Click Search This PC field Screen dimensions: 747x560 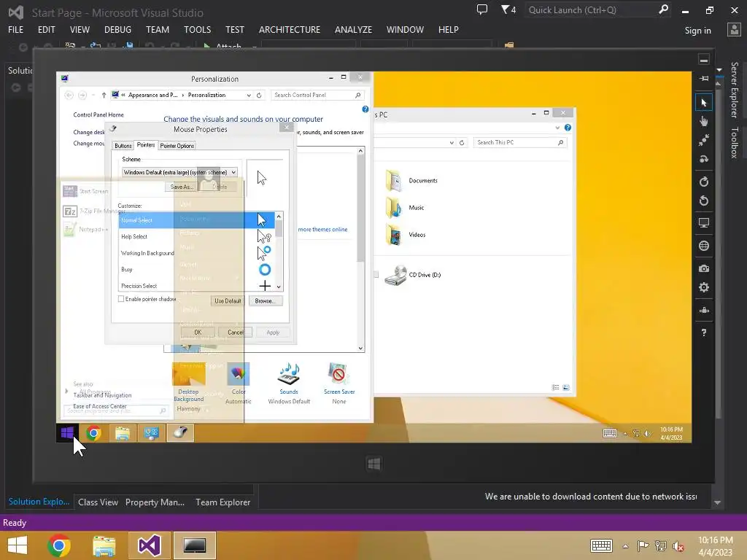coord(520,142)
